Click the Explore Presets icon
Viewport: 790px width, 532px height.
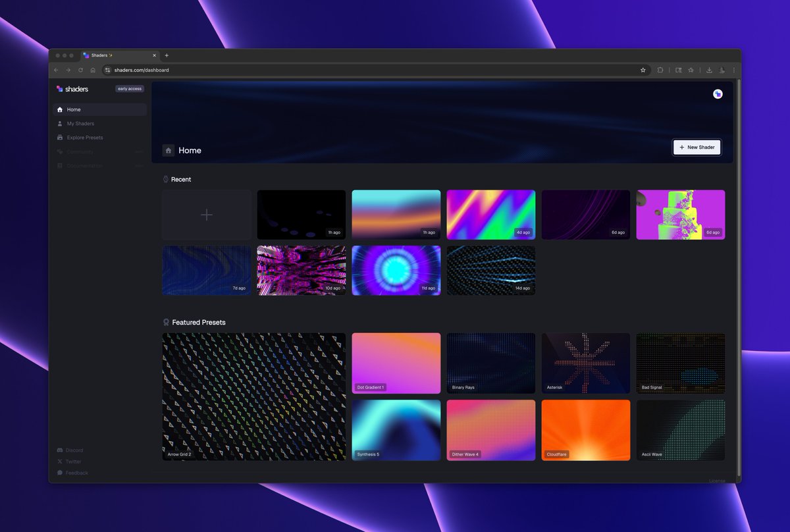click(60, 138)
